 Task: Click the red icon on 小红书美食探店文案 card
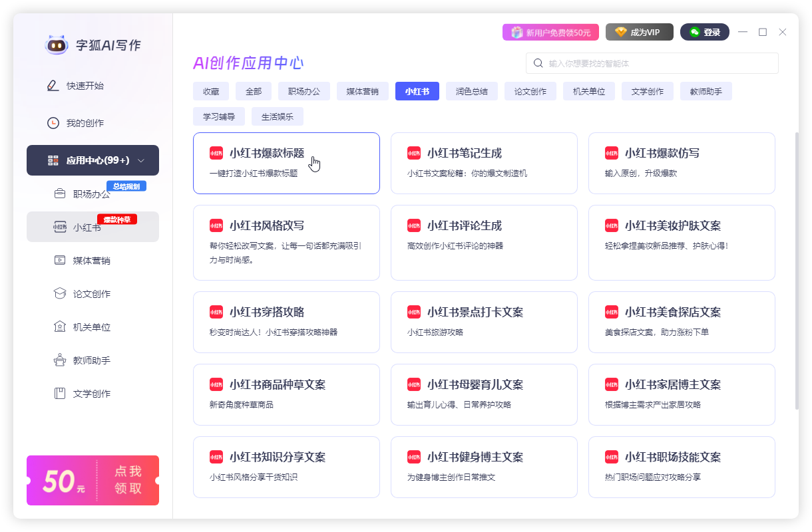pyautogui.click(x=612, y=312)
